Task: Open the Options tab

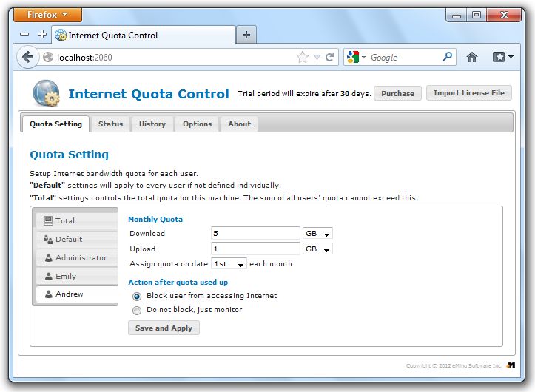Action: point(198,124)
